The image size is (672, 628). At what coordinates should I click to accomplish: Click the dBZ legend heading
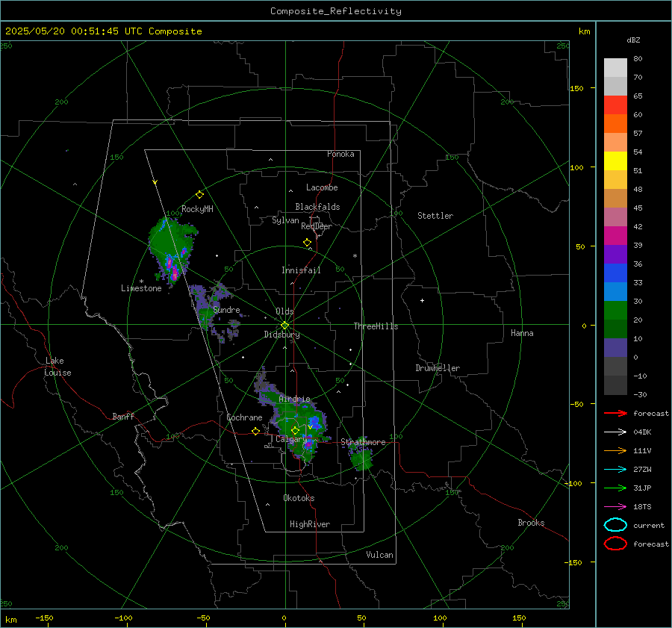coord(633,40)
